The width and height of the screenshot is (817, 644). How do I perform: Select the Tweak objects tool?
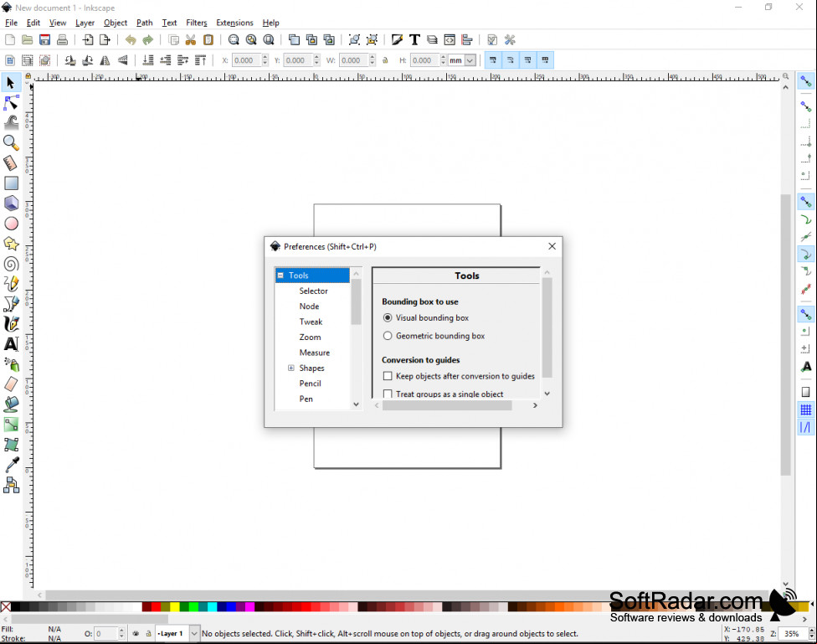[x=11, y=122]
